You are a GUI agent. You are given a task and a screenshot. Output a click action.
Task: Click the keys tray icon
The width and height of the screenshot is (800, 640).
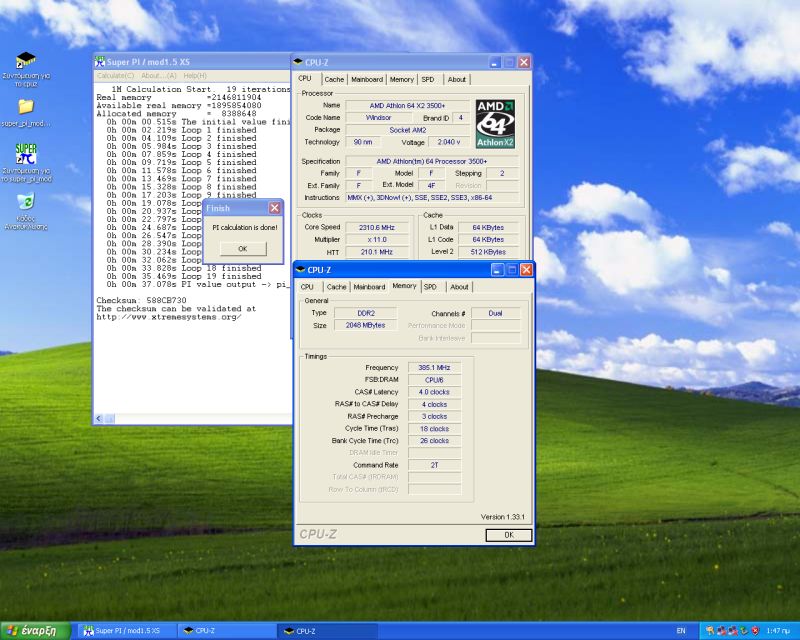pyautogui.click(x=710, y=631)
